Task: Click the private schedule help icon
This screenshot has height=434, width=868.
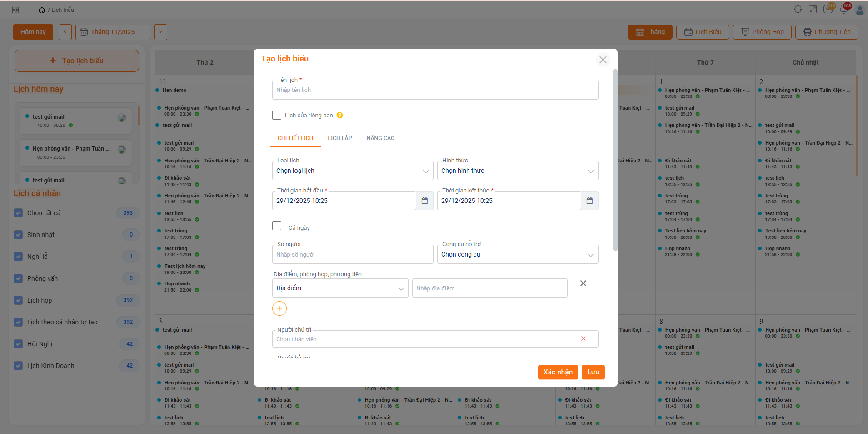Action: (340, 116)
